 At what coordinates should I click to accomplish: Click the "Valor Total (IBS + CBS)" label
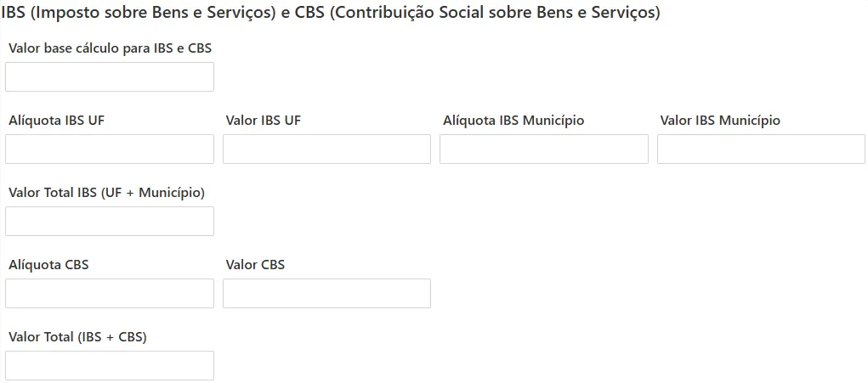point(77,337)
